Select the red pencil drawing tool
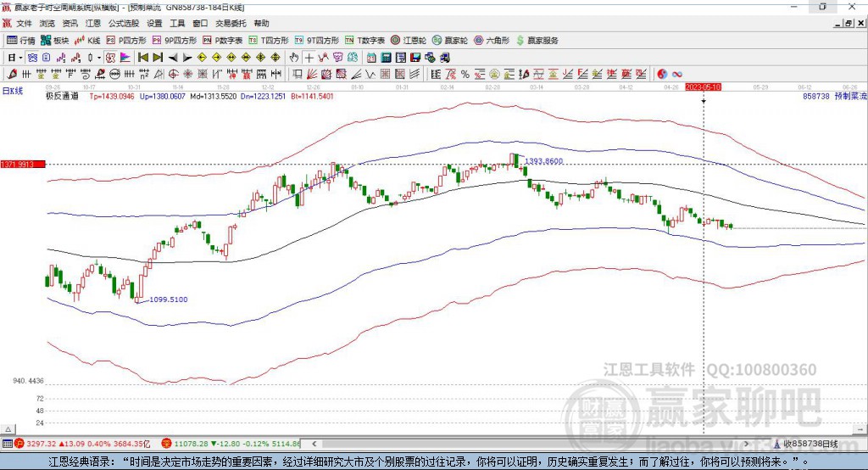 12,75
